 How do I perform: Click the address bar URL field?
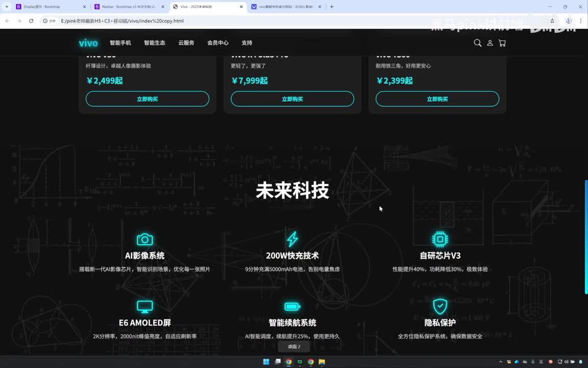coord(300,21)
